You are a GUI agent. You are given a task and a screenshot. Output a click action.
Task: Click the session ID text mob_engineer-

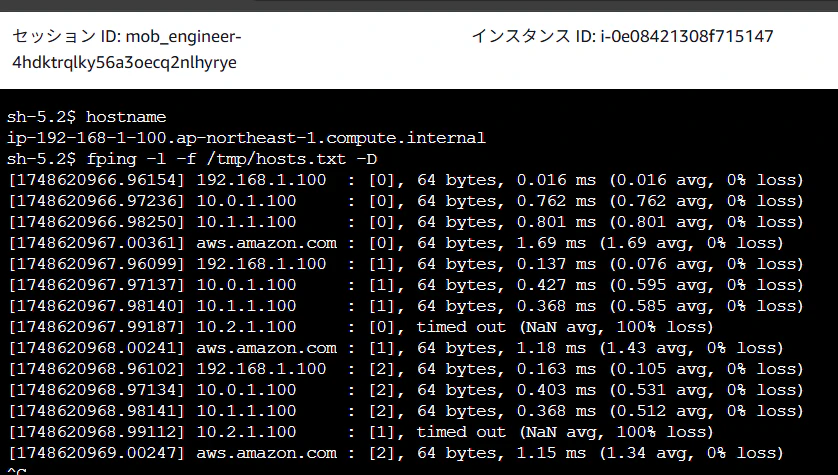point(183,37)
